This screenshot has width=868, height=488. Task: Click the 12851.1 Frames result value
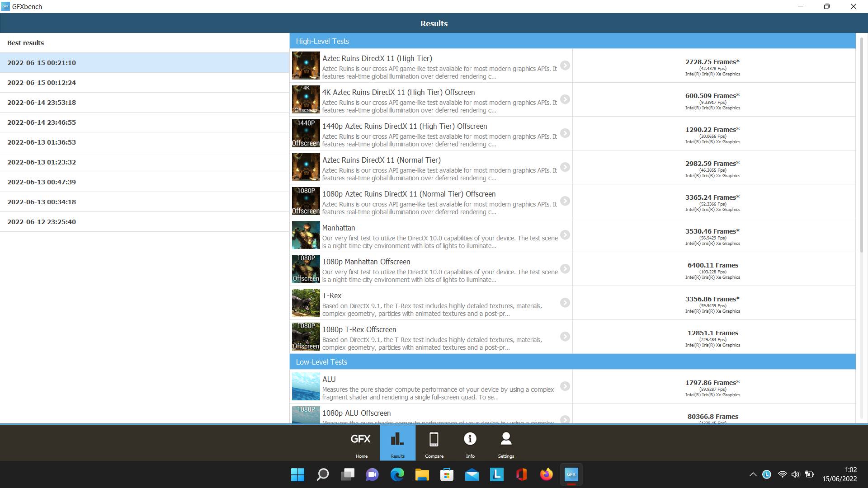pyautogui.click(x=713, y=333)
